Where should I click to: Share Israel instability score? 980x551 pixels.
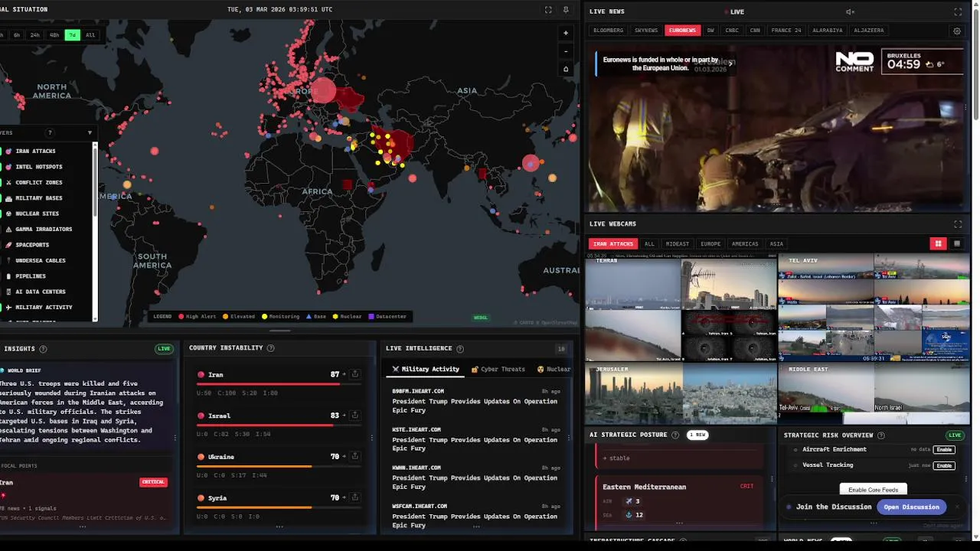tap(355, 416)
